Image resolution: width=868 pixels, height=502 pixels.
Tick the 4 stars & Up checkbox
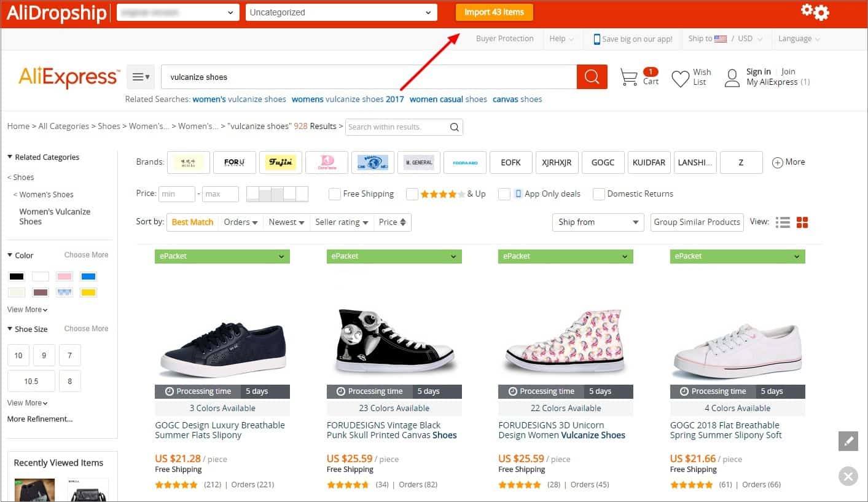tap(412, 194)
